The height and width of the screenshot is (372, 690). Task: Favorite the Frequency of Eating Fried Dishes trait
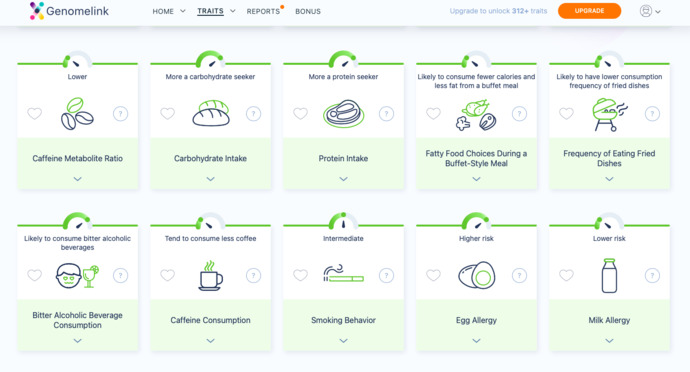click(x=566, y=114)
